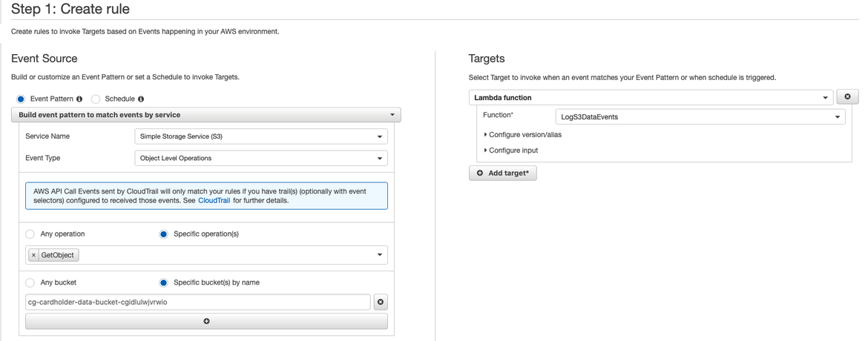
Task: Choose the Any operation option
Action: tap(30, 234)
